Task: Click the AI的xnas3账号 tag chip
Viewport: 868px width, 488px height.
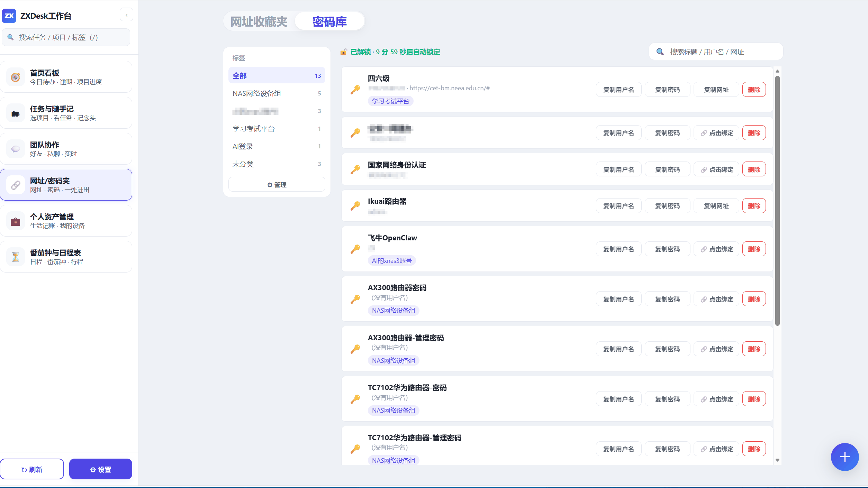Action: [392, 260]
